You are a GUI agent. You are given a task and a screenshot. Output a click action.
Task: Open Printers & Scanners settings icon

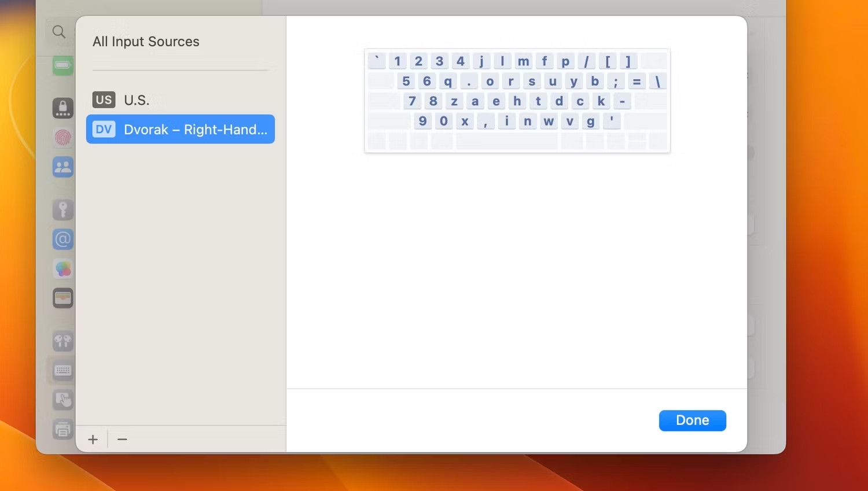pos(63,430)
